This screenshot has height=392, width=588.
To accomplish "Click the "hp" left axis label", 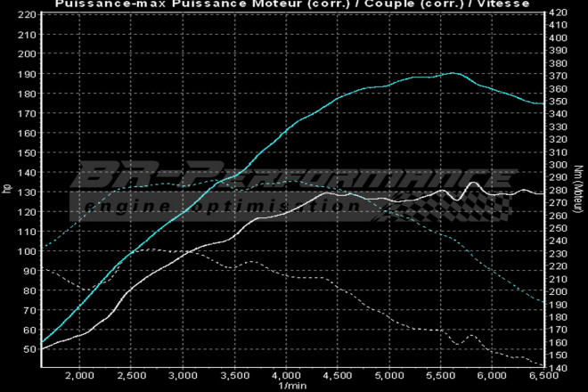I will click(x=5, y=189).
